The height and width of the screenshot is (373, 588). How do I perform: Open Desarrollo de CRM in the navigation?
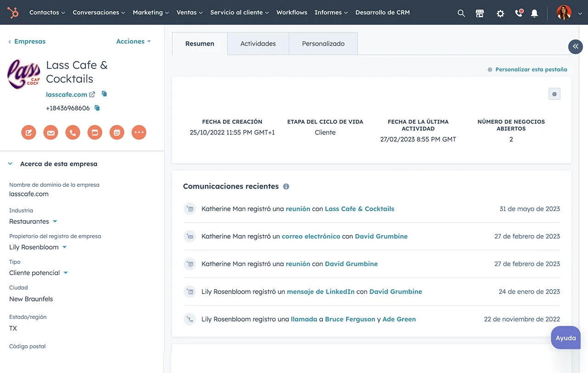(383, 12)
